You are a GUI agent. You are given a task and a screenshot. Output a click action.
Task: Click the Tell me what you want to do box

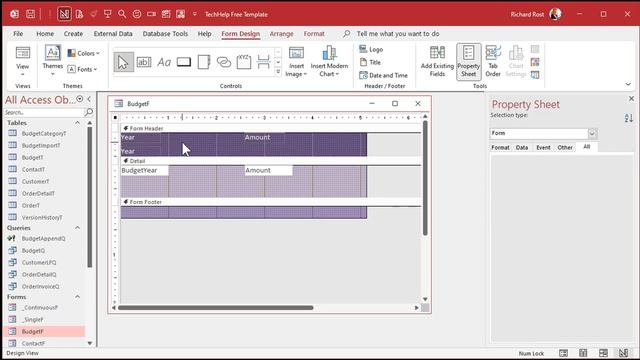point(398,34)
